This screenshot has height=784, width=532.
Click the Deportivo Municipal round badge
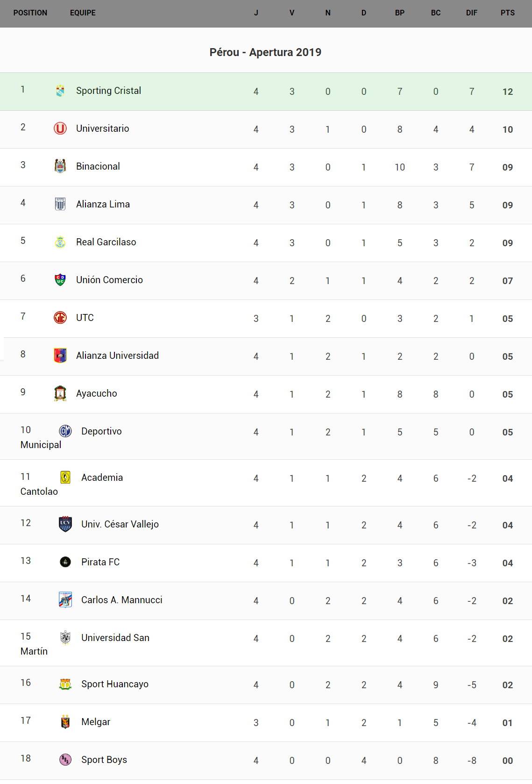tap(65, 431)
